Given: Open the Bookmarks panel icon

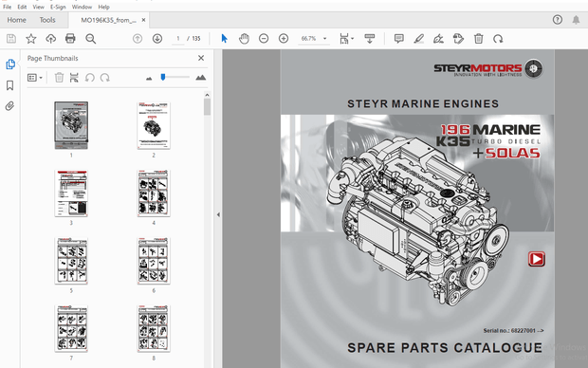Looking at the screenshot, I should 9,85.
